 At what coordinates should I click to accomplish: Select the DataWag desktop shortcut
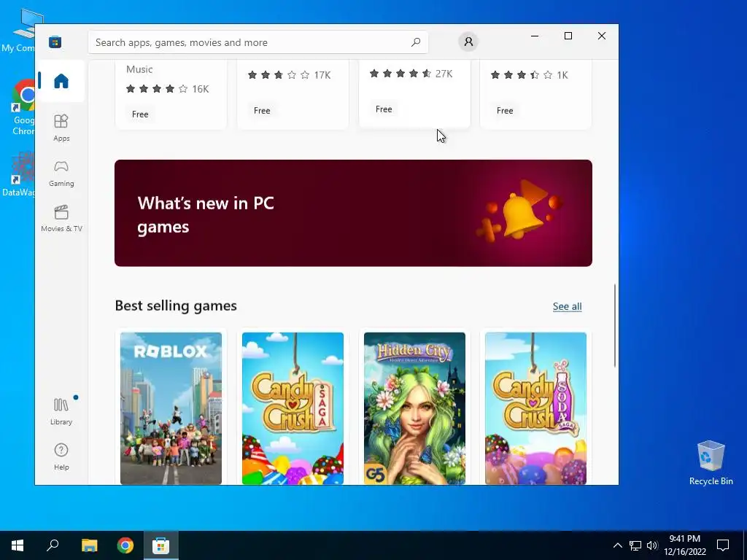(x=18, y=174)
